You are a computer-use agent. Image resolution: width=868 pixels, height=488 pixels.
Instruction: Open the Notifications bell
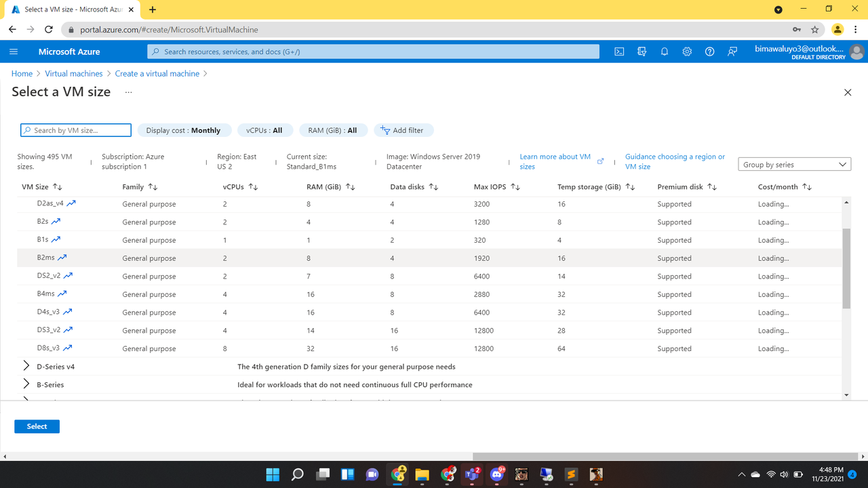tap(665, 52)
